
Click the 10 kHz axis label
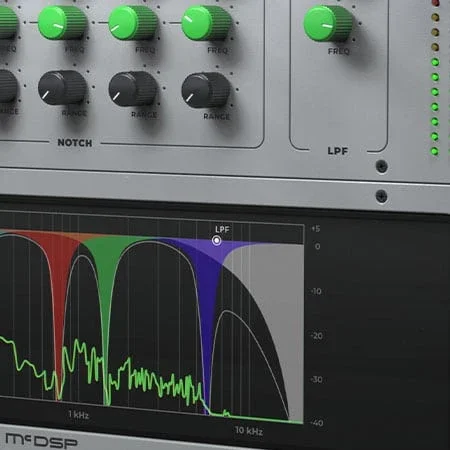pos(249,431)
